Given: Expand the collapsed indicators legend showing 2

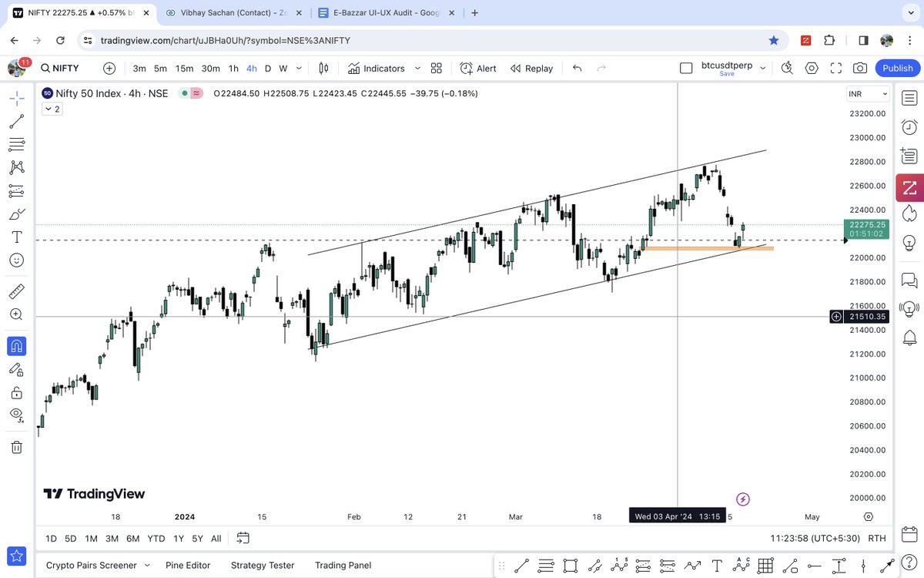Looking at the screenshot, I should pos(52,109).
